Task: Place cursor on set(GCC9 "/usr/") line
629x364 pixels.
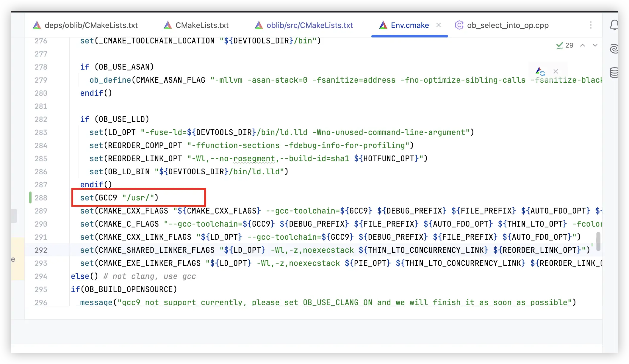Action: (119, 198)
